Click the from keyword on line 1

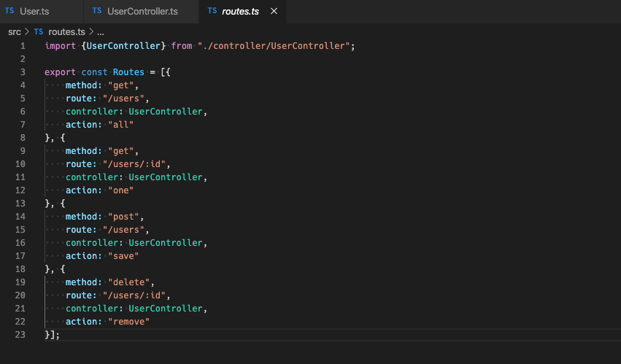(182, 46)
